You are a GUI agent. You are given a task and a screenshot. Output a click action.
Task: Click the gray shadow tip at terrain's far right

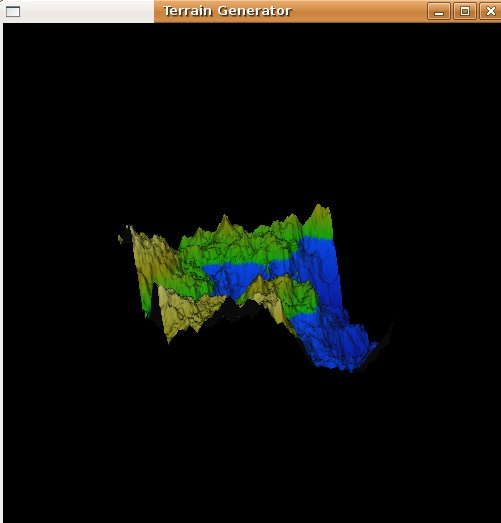click(389, 330)
